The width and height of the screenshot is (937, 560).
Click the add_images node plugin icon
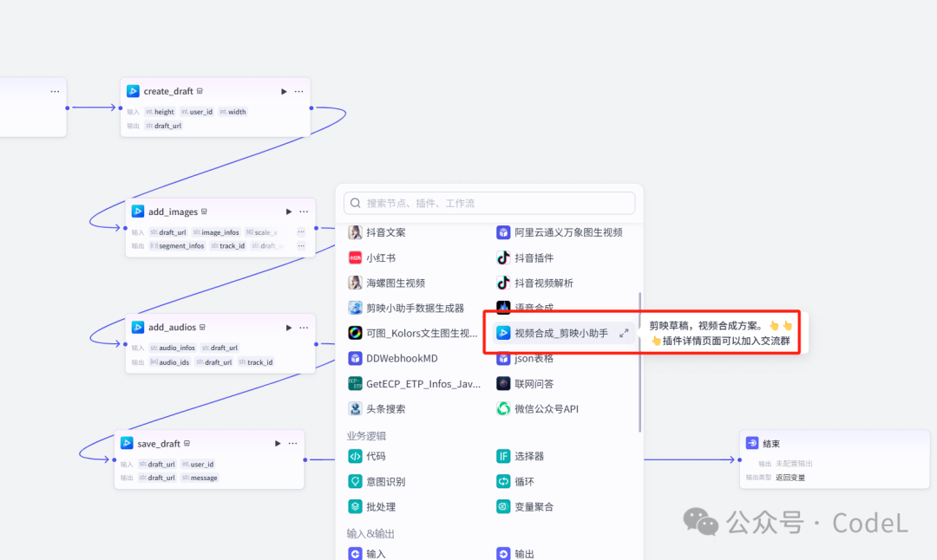click(137, 212)
